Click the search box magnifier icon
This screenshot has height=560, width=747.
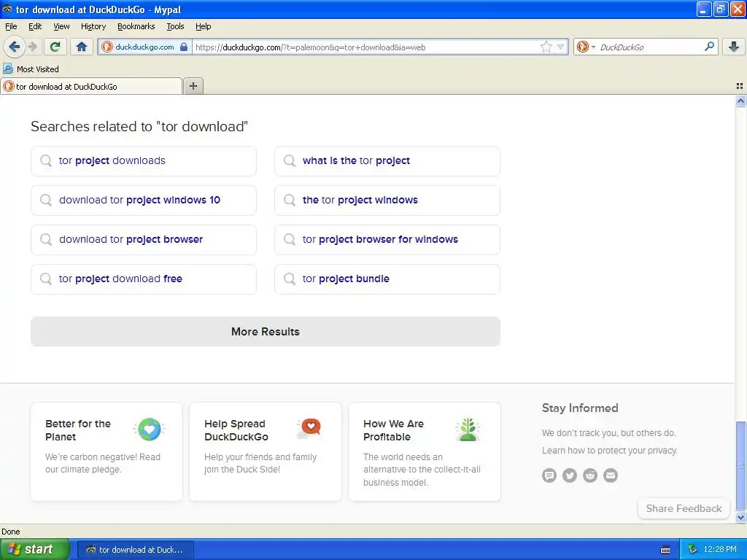click(x=709, y=47)
